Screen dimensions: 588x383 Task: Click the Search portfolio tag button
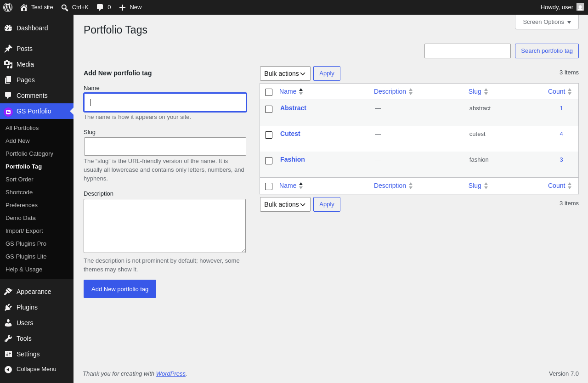[x=547, y=51]
